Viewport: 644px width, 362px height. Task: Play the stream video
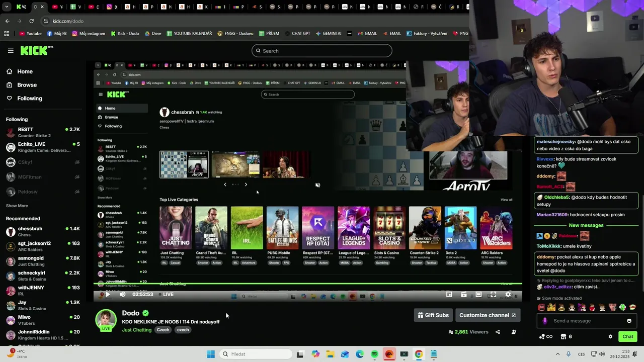[107, 295]
